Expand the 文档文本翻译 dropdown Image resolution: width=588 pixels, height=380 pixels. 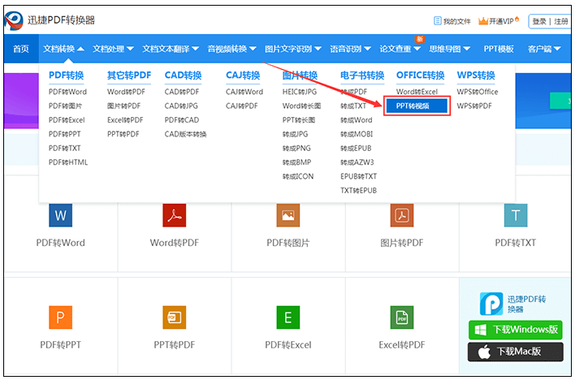(171, 49)
